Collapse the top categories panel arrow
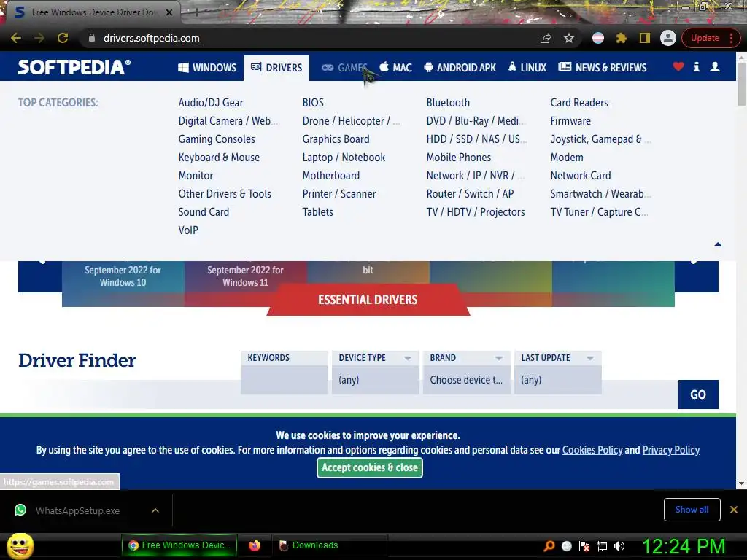 pyautogui.click(x=718, y=244)
